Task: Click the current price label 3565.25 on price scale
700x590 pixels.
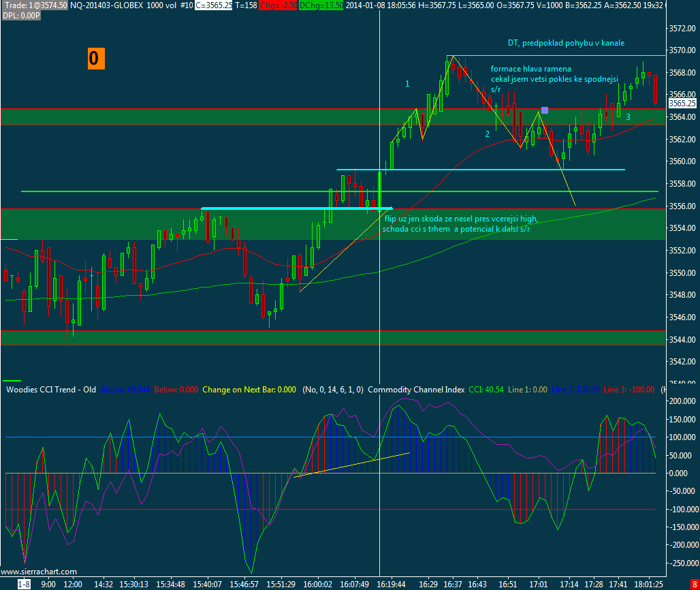Action: click(x=682, y=103)
